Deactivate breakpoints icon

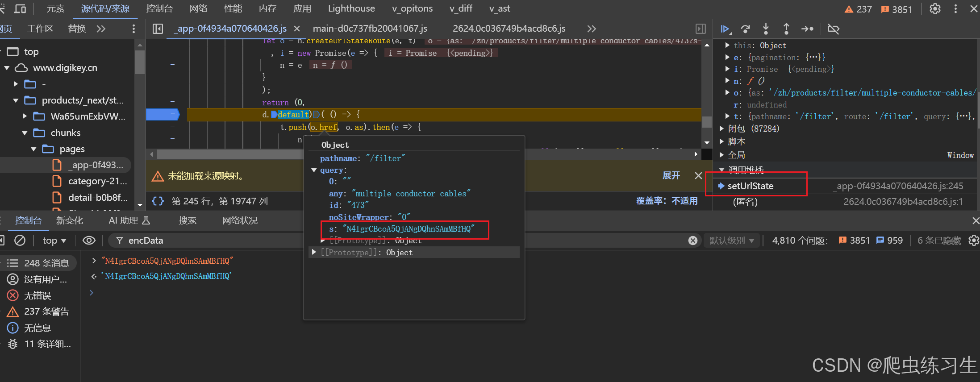[x=833, y=29]
